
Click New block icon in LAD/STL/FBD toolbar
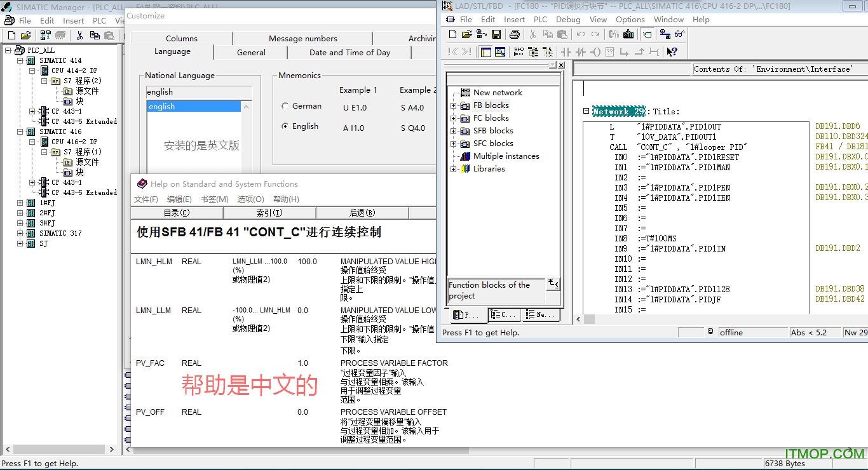click(452, 34)
